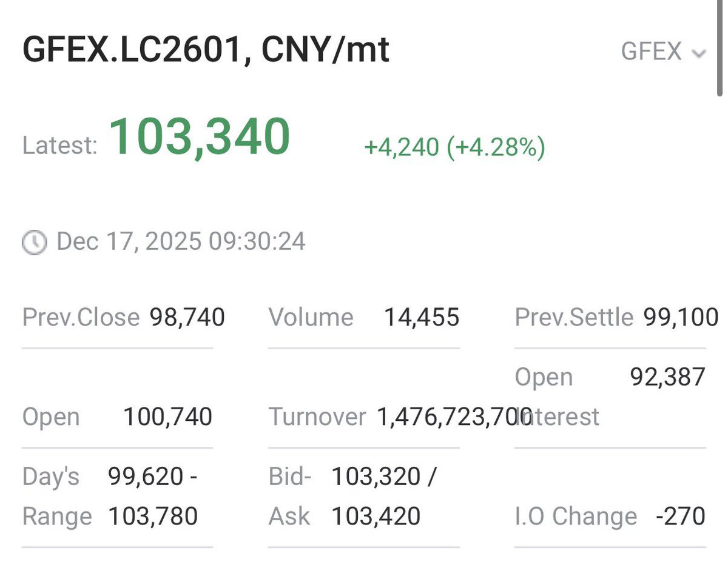Click the Turnover figure 1,476,723,700

point(454,417)
